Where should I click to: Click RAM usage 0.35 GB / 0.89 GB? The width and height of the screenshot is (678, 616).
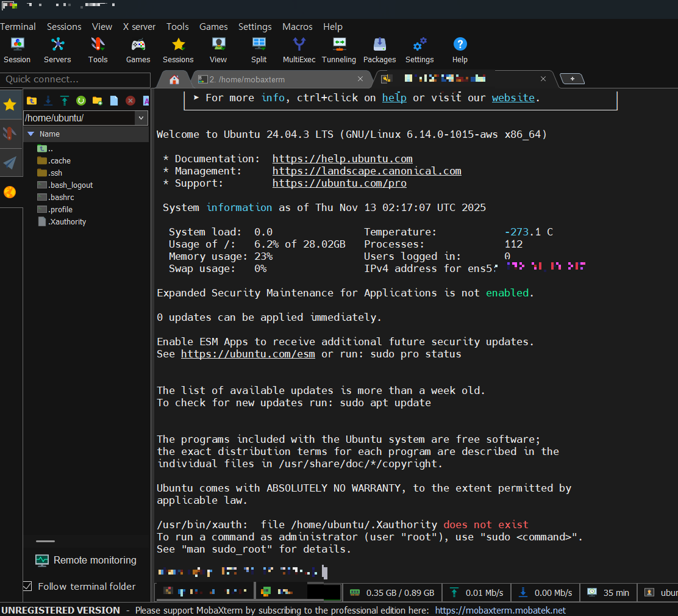coord(392,593)
